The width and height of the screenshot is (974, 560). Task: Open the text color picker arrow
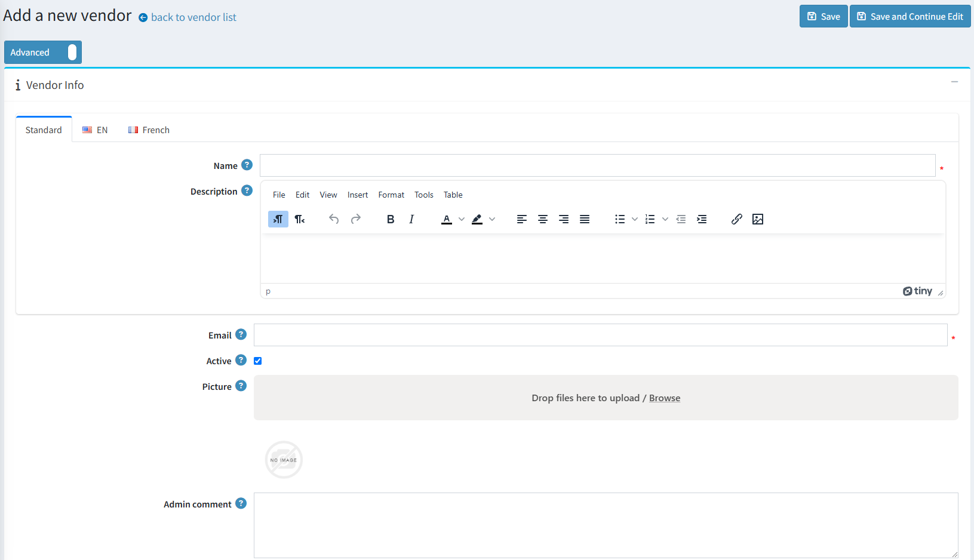click(x=462, y=219)
